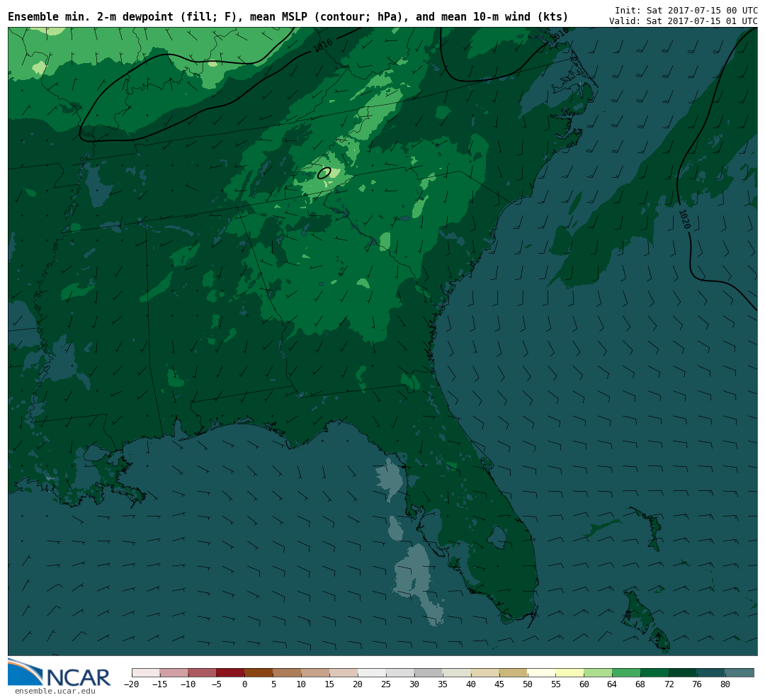The width and height of the screenshot is (765, 700).
Task: Click the light green swatch between 60 and 64
Action: coord(598,672)
